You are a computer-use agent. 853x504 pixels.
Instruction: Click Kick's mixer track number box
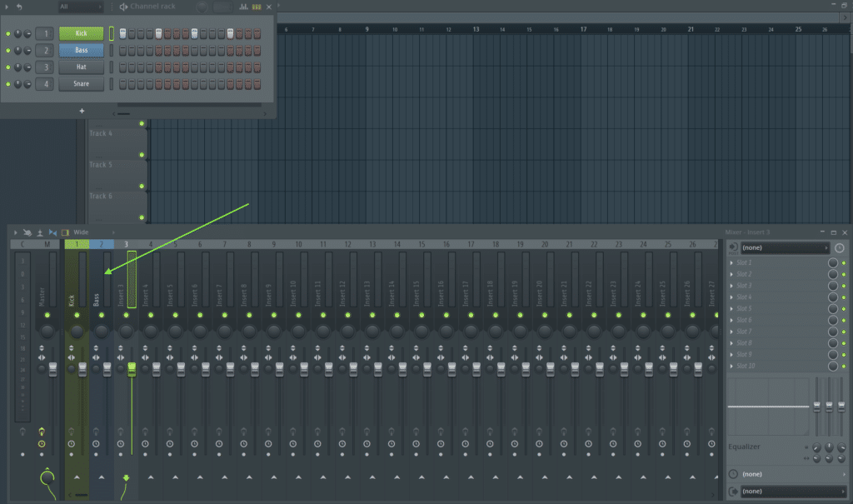tap(45, 34)
